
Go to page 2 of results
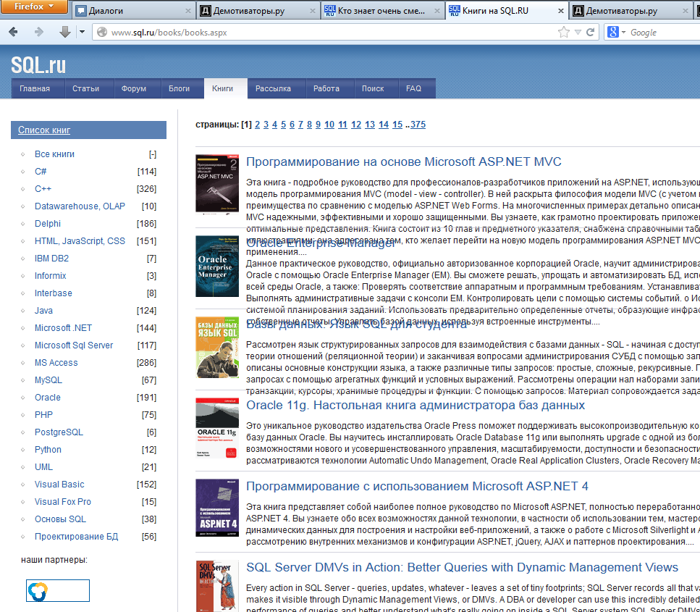point(257,125)
